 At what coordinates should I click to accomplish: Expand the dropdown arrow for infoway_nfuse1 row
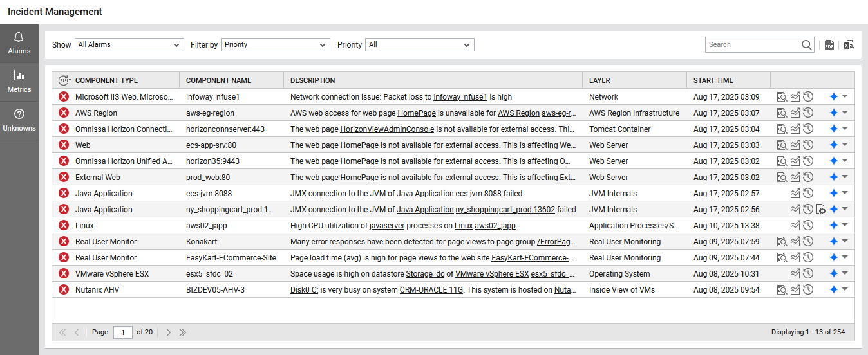click(x=845, y=96)
